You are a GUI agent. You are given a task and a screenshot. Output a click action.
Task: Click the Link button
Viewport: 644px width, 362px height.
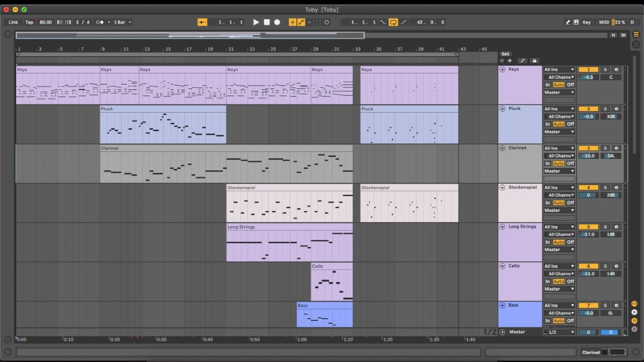pyautogui.click(x=13, y=22)
